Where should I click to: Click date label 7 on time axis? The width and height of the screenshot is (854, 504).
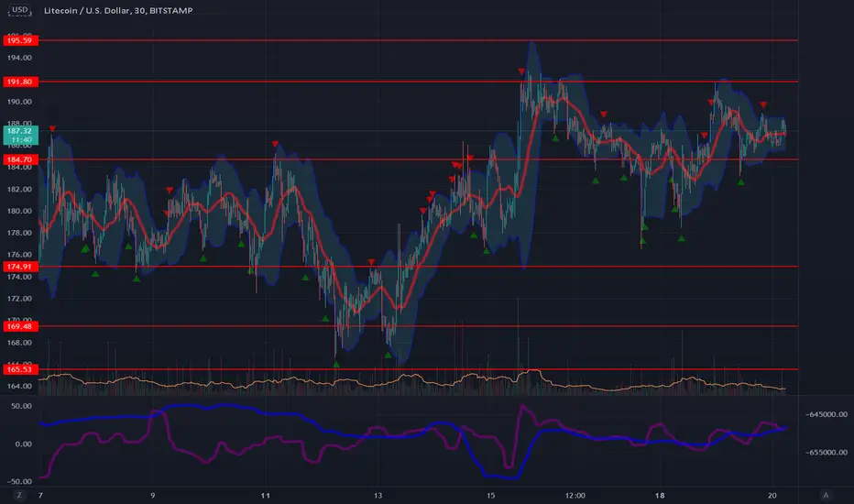[x=40, y=495]
